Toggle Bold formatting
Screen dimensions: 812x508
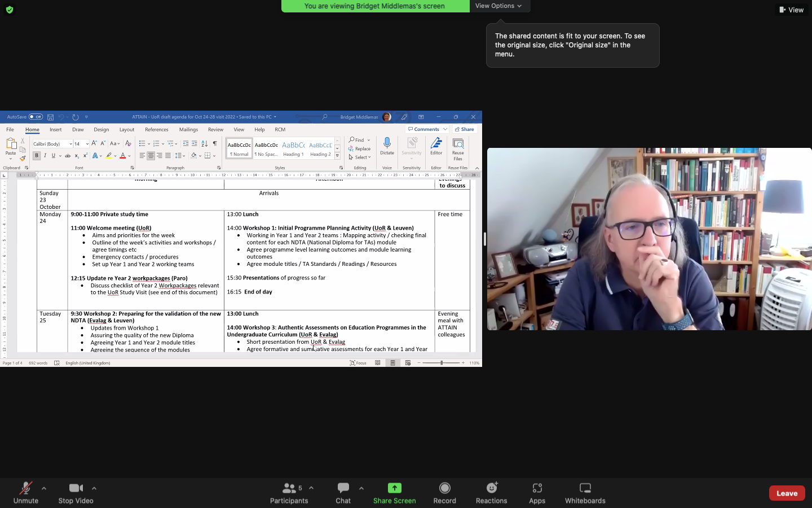click(x=37, y=156)
